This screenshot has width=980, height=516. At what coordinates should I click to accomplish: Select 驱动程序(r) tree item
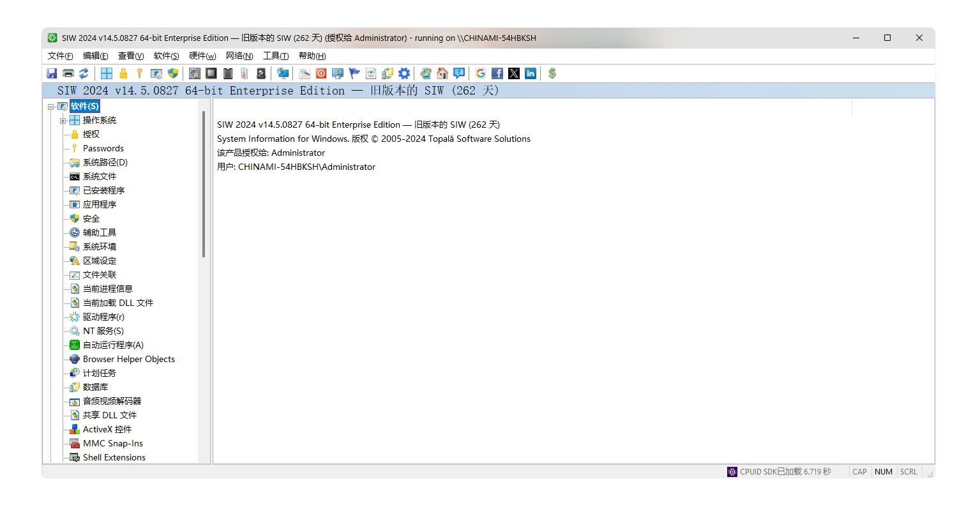(103, 317)
